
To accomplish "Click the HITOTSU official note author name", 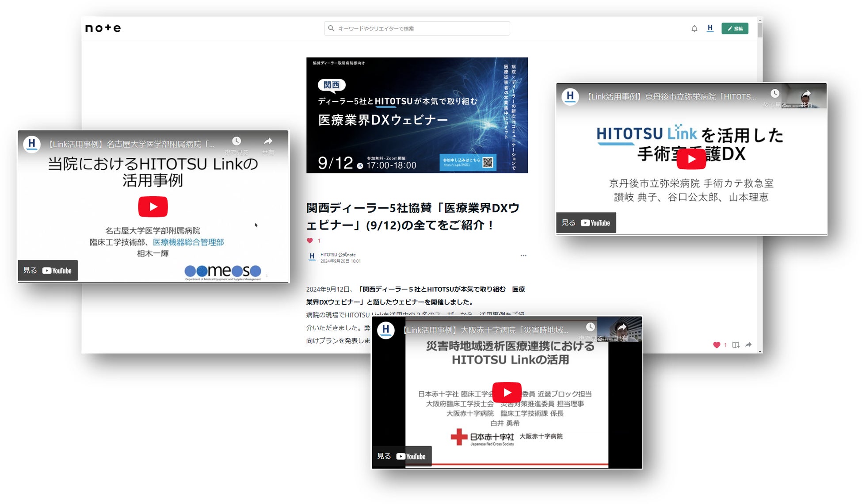I will tap(338, 255).
